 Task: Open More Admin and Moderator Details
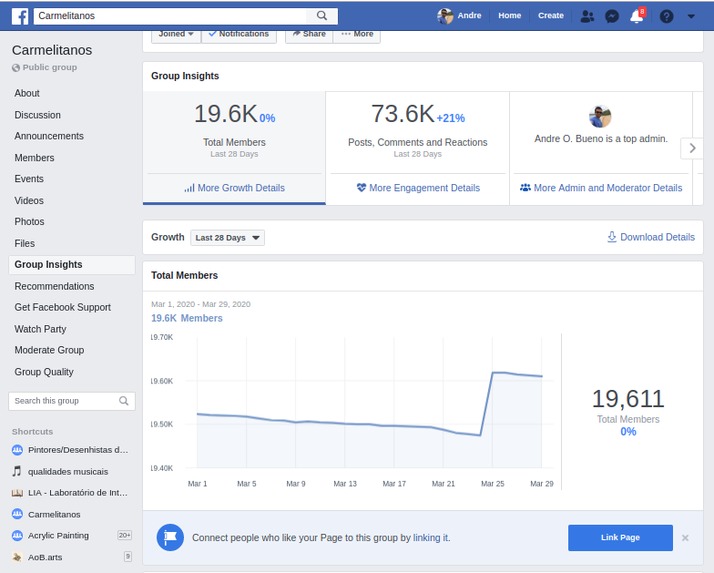601,188
